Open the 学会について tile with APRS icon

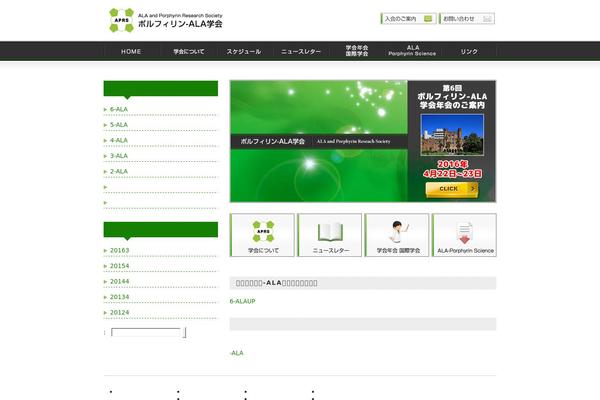(x=262, y=235)
